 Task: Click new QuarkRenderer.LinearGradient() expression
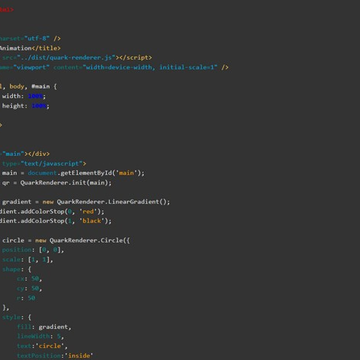[x=105, y=202]
